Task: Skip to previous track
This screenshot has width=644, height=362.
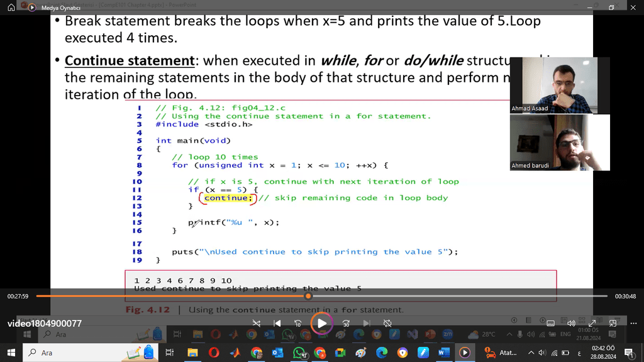Action: [277, 324]
